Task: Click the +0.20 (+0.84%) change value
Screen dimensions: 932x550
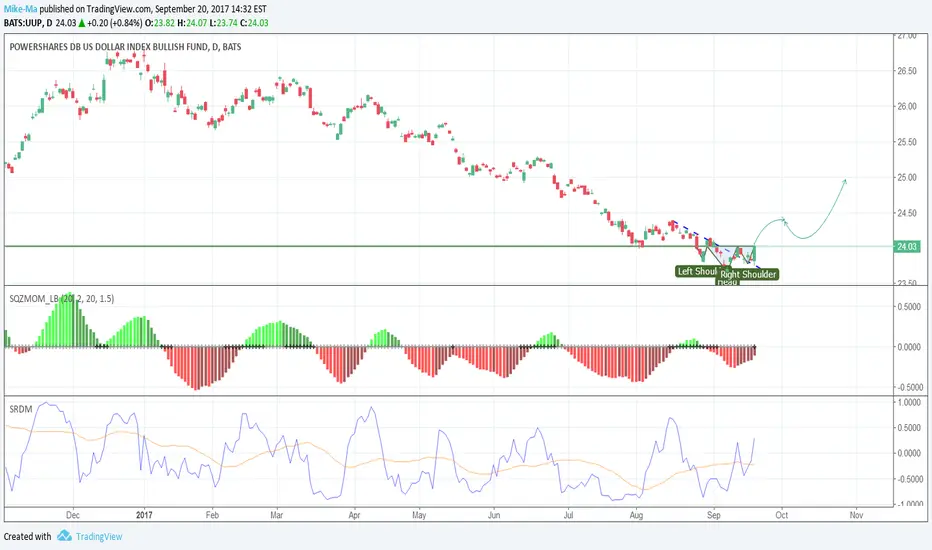Action: click(x=114, y=23)
